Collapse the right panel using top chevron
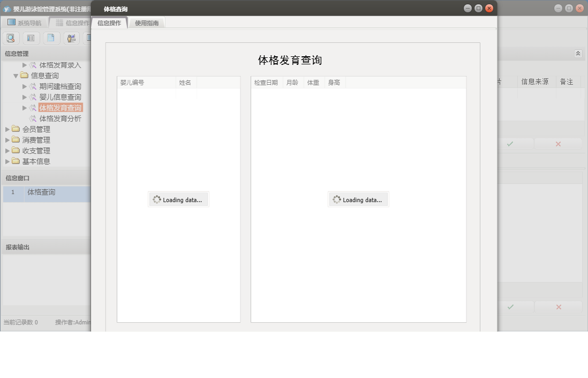The width and height of the screenshot is (588, 378). [577, 53]
